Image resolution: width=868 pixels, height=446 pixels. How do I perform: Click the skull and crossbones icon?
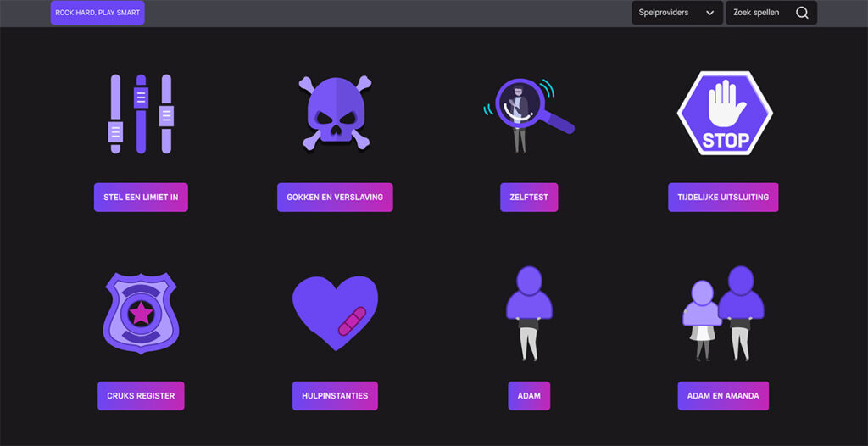(x=335, y=114)
